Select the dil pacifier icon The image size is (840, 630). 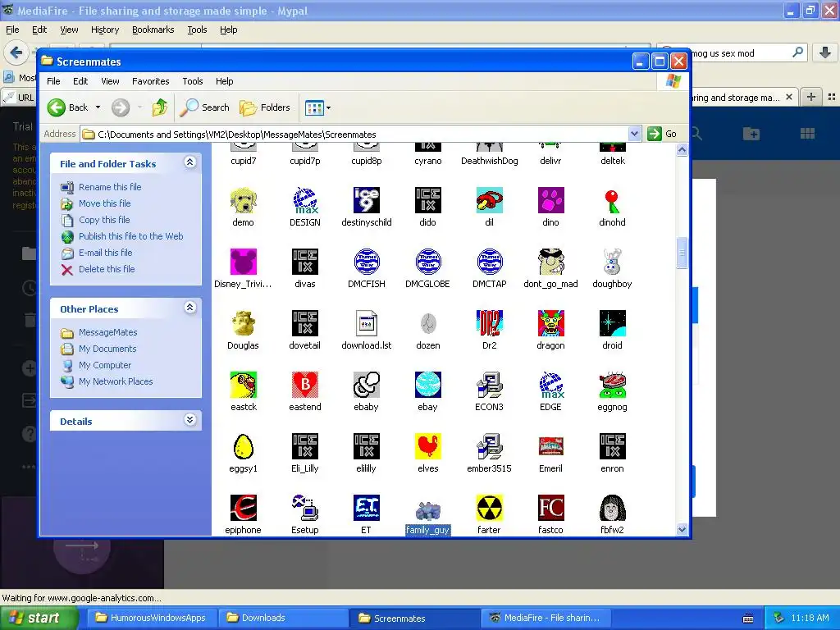pyautogui.click(x=489, y=200)
